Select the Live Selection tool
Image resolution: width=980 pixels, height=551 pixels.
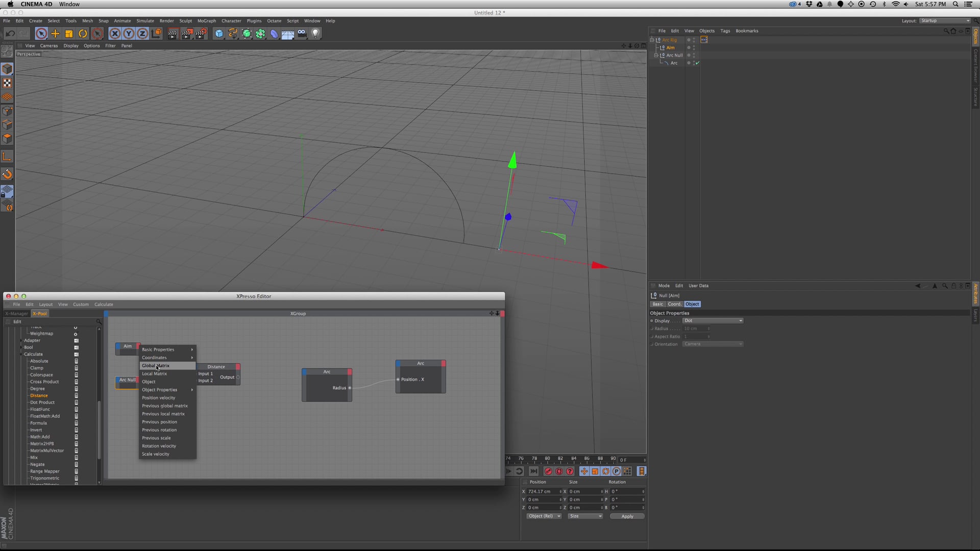click(x=41, y=33)
